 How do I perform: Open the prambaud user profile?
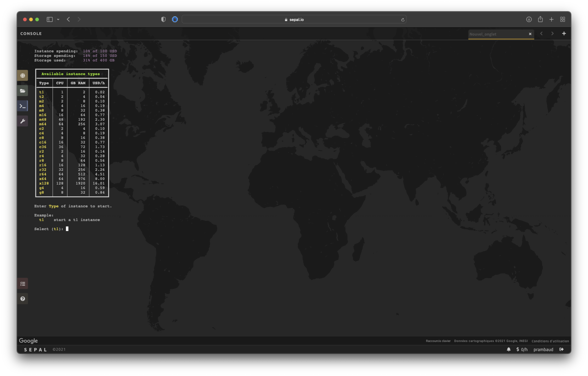pos(543,349)
